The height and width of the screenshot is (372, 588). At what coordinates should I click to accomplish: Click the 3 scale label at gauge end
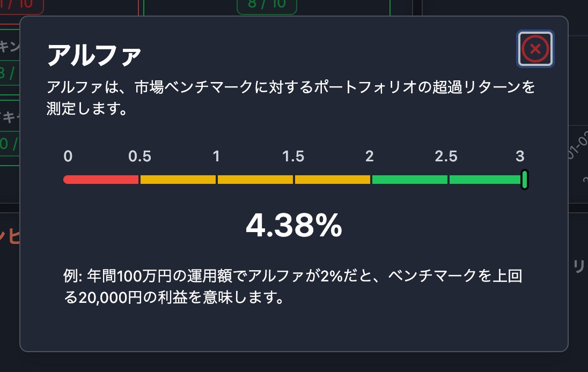(520, 157)
